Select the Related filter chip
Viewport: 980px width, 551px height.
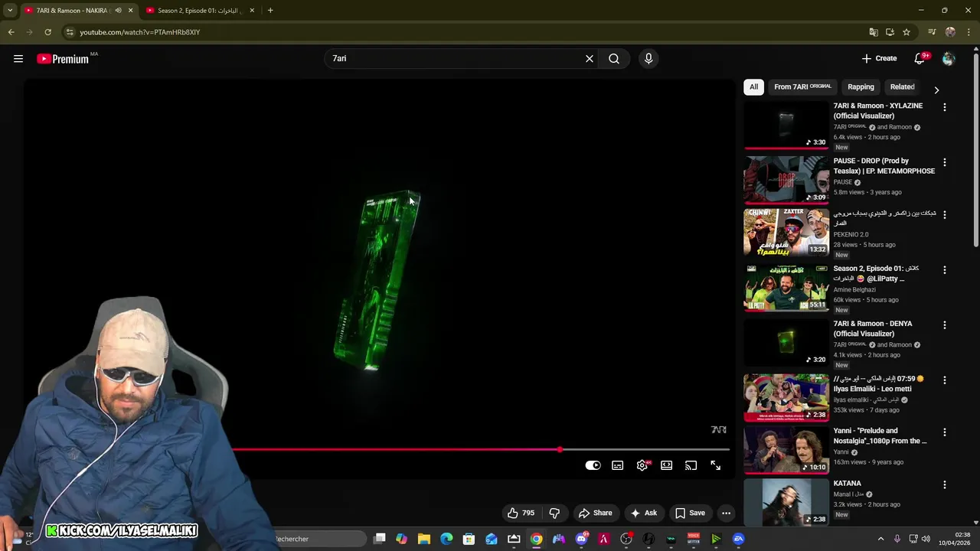[902, 87]
